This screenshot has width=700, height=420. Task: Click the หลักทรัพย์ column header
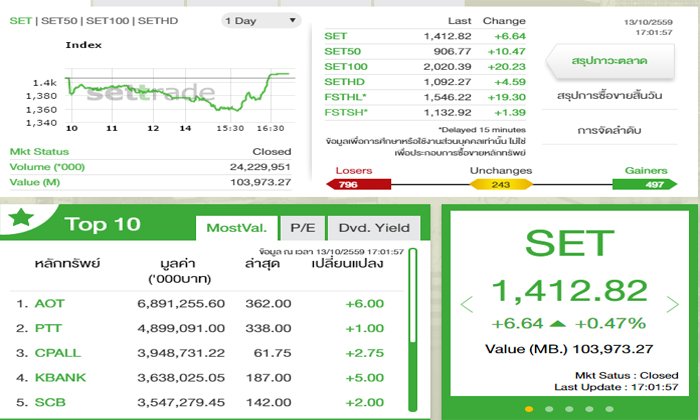tap(67, 263)
